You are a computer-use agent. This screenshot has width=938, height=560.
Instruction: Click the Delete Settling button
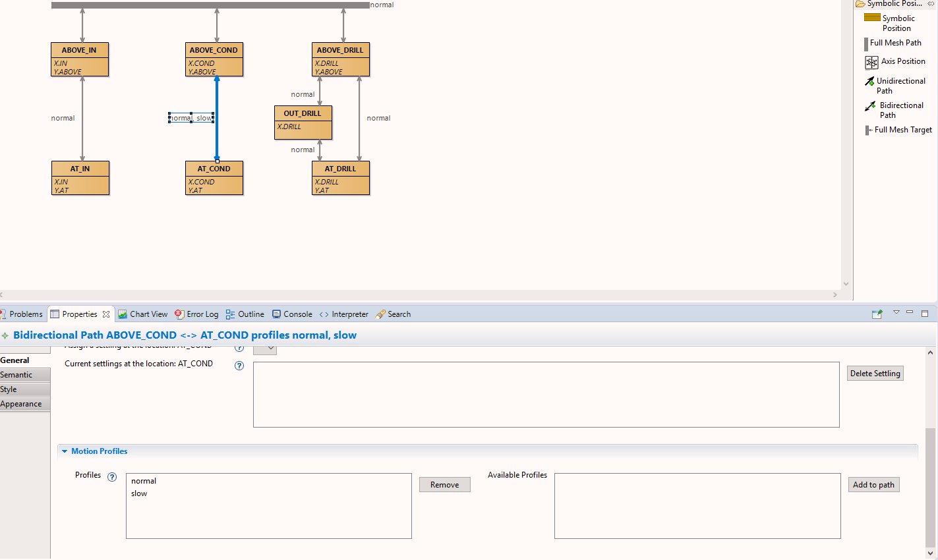pyautogui.click(x=875, y=374)
